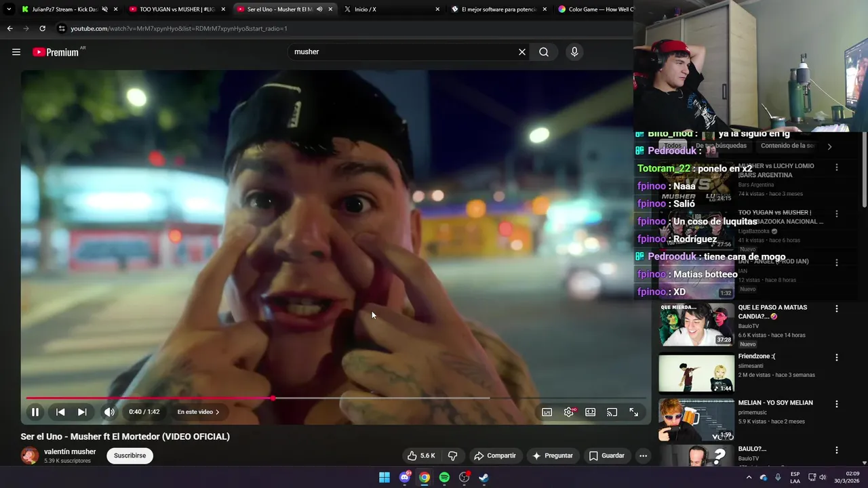Viewport: 868px width, 488px height.
Task: Enter fullscreen mode in the player
Action: click(x=633, y=412)
